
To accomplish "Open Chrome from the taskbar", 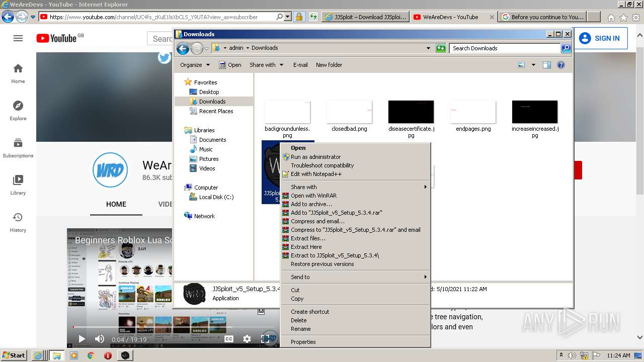I will pyautogui.click(x=91, y=355).
